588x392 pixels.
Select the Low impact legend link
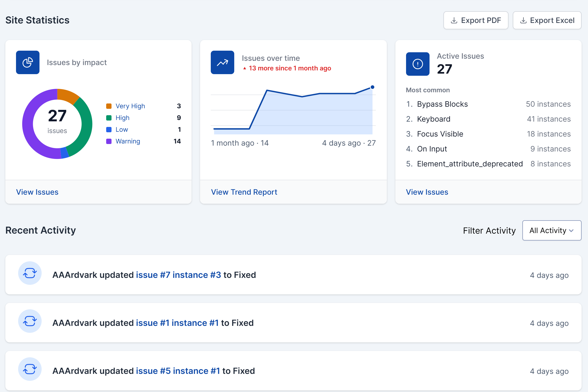pos(122,130)
